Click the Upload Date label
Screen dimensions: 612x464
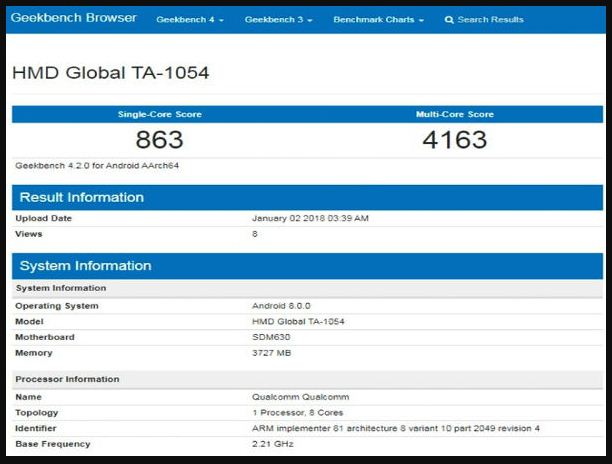click(43, 218)
